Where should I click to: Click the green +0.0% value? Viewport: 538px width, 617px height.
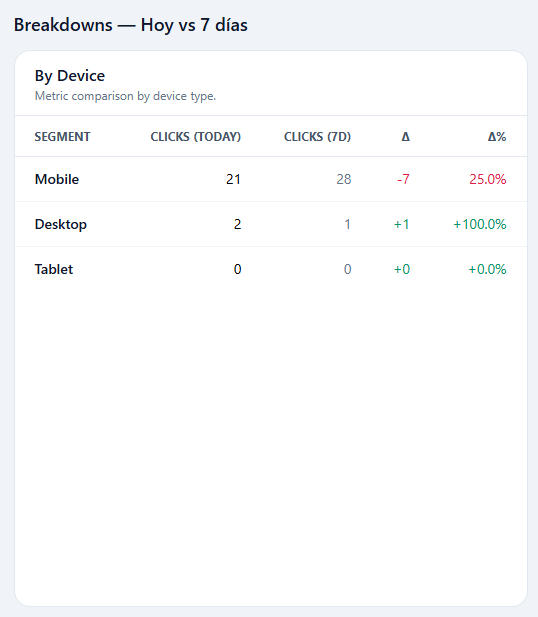click(487, 269)
